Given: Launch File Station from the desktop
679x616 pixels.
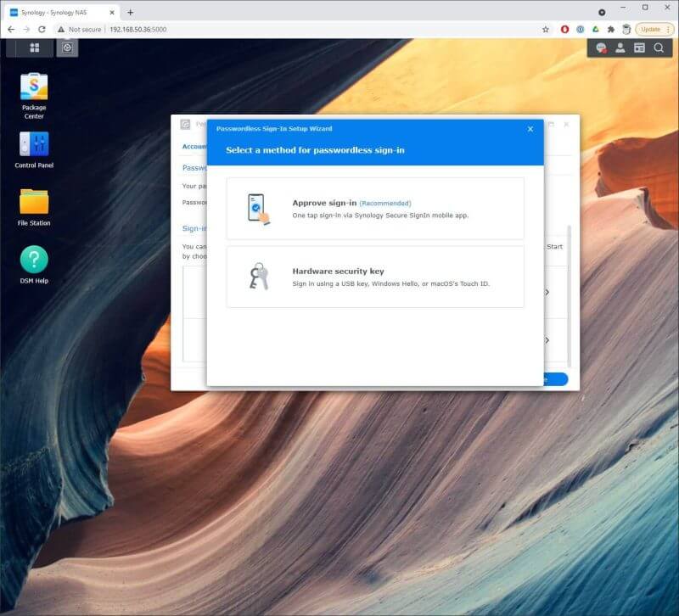Looking at the screenshot, I should tap(32, 202).
